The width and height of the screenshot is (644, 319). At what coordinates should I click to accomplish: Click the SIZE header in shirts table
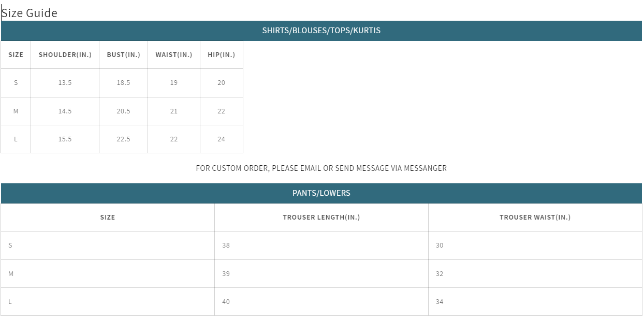[x=16, y=55]
